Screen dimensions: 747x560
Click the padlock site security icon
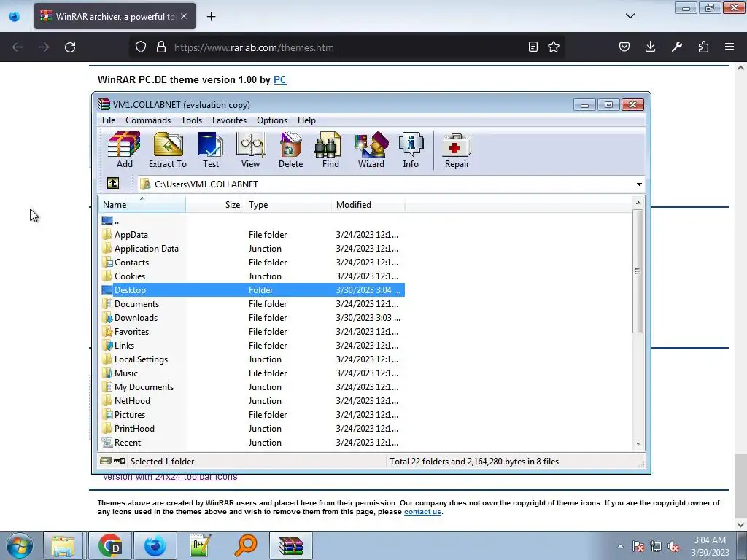pyautogui.click(x=161, y=47)
